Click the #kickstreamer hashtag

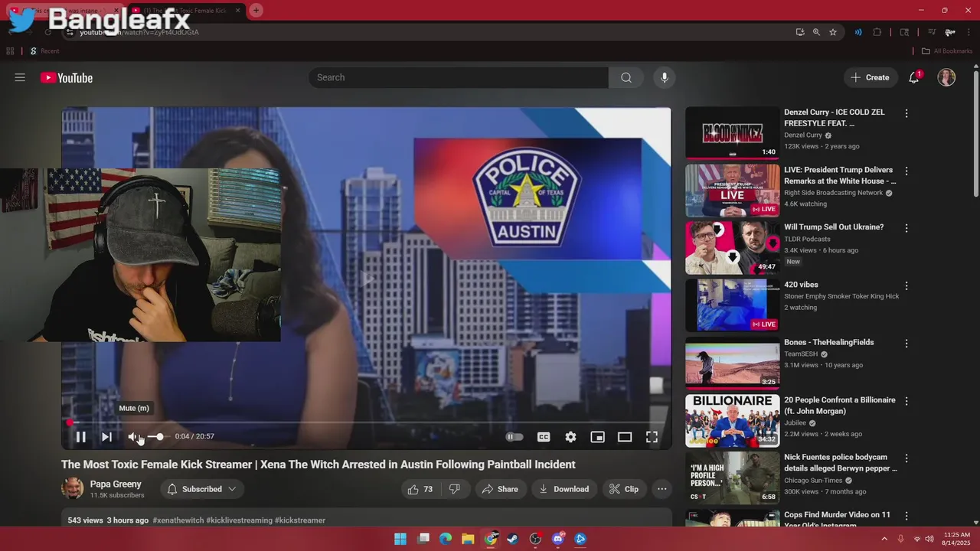click(300, 520)
